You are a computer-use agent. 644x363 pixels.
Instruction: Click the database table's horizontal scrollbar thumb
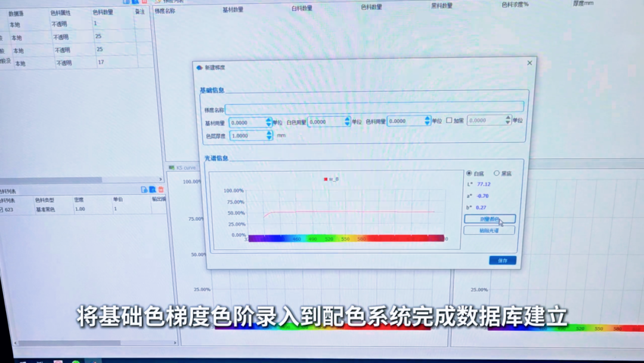(x=51, y=180)
